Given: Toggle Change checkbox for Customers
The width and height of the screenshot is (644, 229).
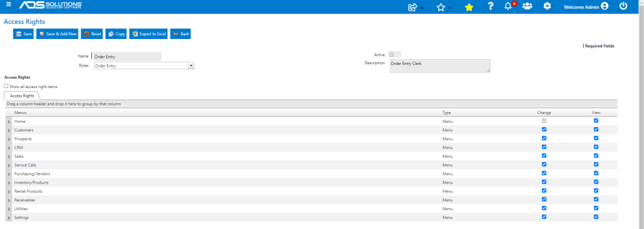Looking at the screenshot, I should [544, 129].
